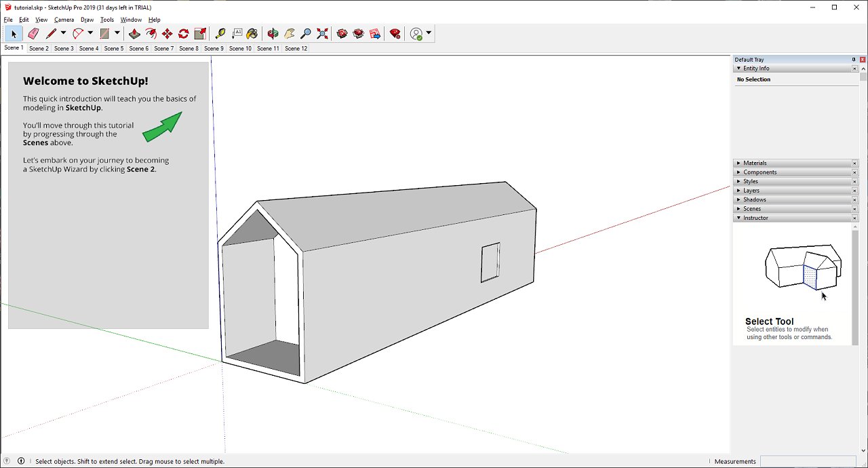
Task: Switch to the Scene 2 tab
Action: [x=39, y=49]
